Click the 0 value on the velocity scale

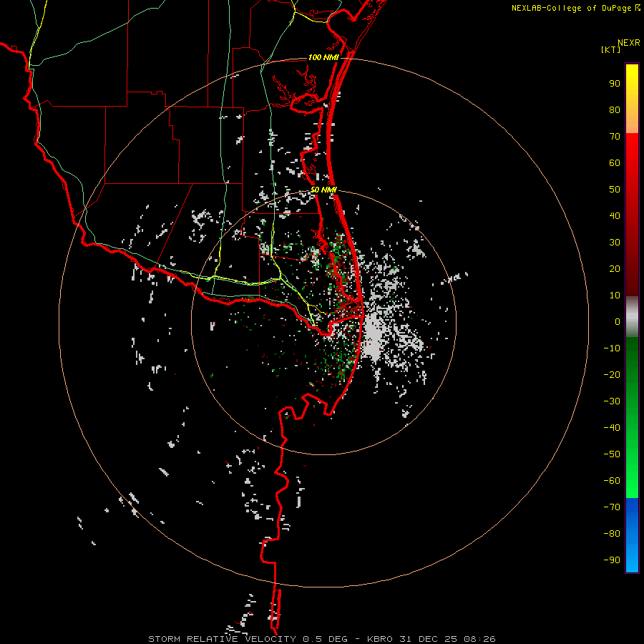click(618, 321)
